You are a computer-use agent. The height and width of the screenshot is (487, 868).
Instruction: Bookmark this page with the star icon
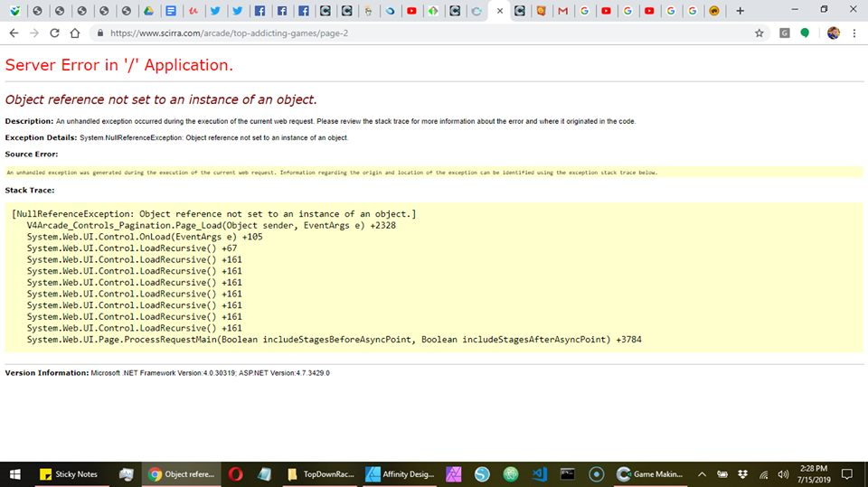(x=759, y=33)
